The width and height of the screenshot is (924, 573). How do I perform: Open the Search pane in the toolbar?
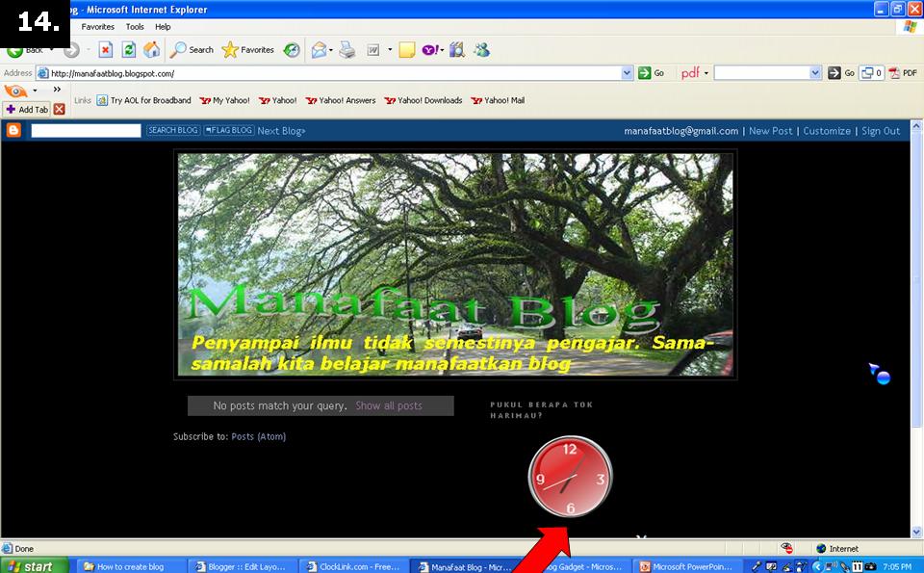(192, 50)
